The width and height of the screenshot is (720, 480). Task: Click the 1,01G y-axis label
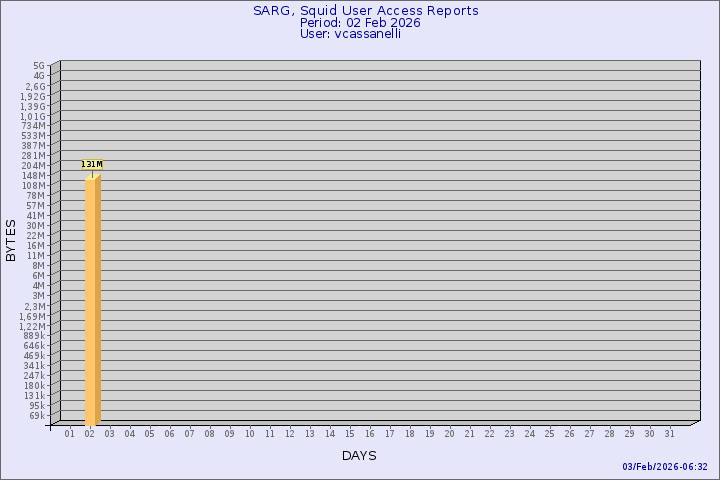pos(32,116)
